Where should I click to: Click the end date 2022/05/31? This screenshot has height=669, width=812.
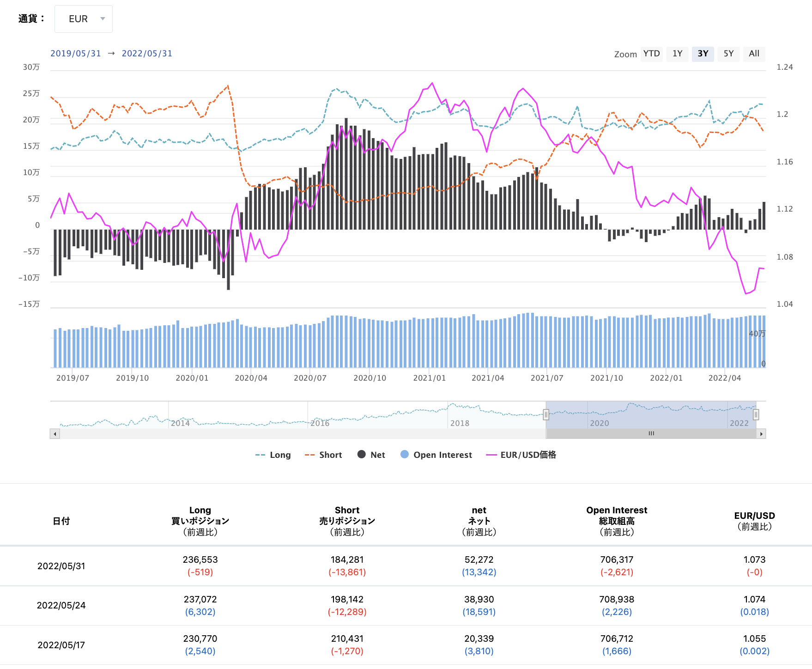tap(147, 54)
